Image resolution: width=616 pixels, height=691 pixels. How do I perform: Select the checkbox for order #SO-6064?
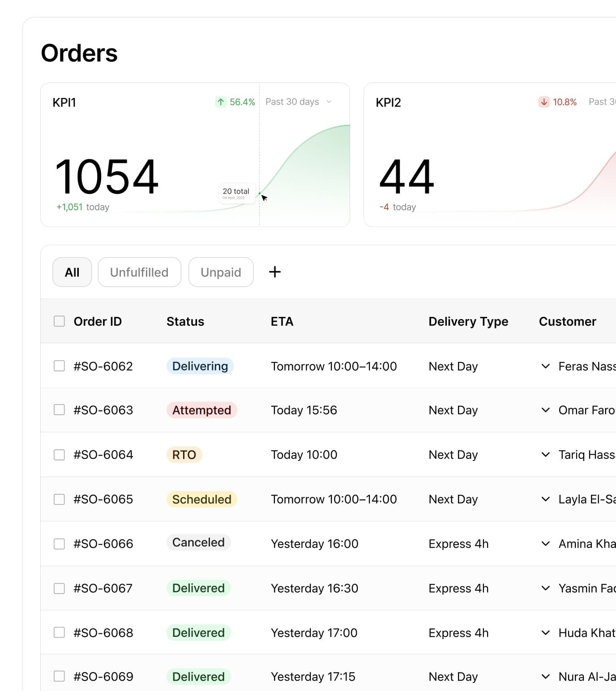(59, 455)
